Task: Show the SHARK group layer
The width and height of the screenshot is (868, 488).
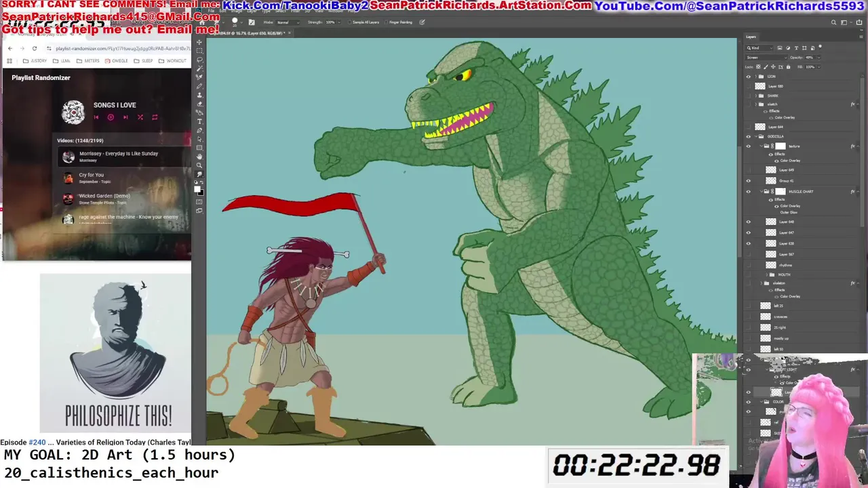Action: 749,96
